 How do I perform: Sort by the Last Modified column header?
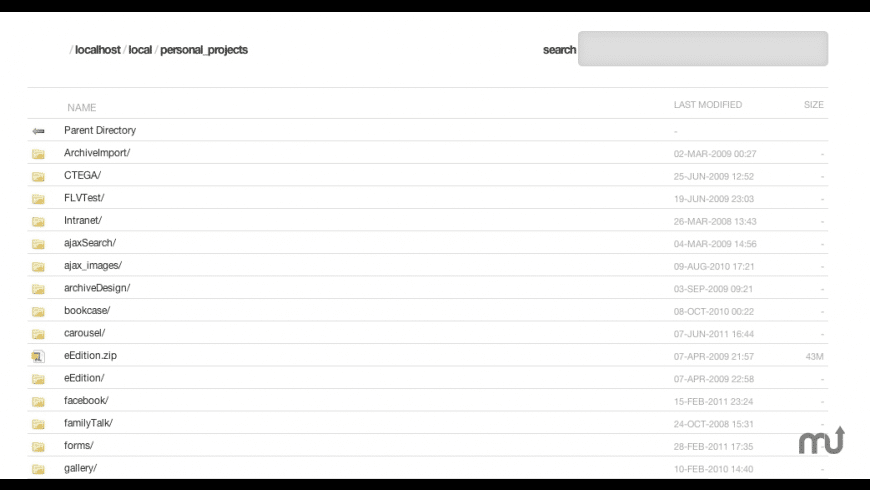click(x=708, y=105)
